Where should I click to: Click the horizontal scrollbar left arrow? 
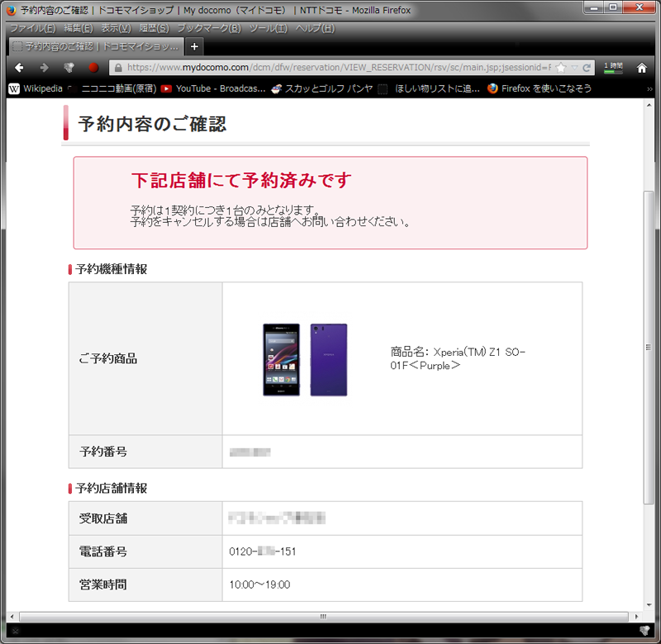coord(12,617)
